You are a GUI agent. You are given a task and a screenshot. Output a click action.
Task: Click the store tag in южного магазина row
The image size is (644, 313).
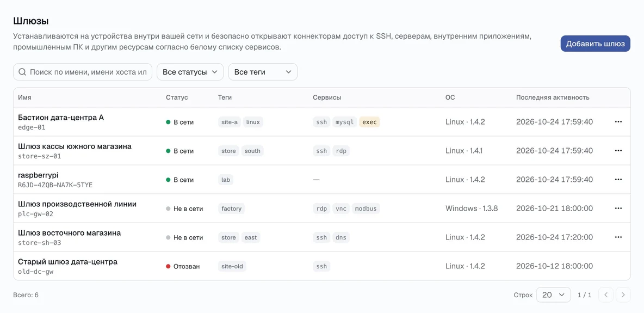(x=229, y=151)
